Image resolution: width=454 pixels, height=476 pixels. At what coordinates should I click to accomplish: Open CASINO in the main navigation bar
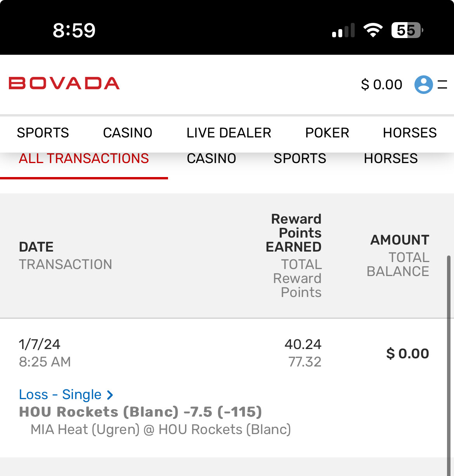(128, 133)
